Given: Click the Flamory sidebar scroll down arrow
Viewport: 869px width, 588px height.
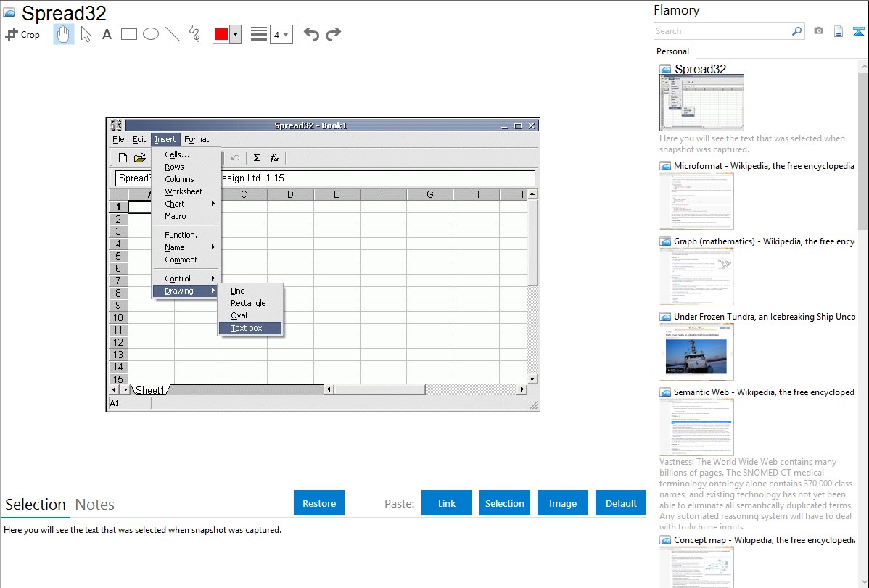Looking at the screenshot, I should 863,581.
